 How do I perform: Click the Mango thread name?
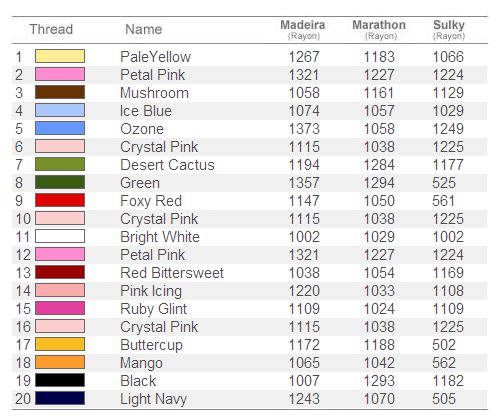141,363
